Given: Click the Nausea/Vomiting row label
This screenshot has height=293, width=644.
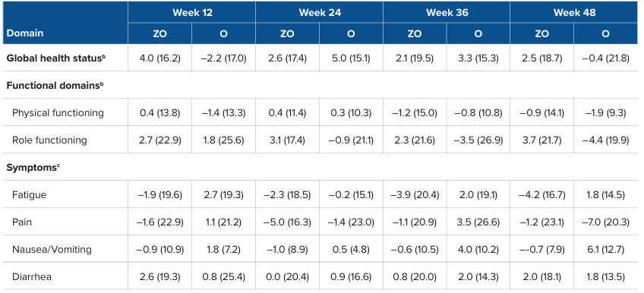Looking at the screenshot, I should point(46,250).
